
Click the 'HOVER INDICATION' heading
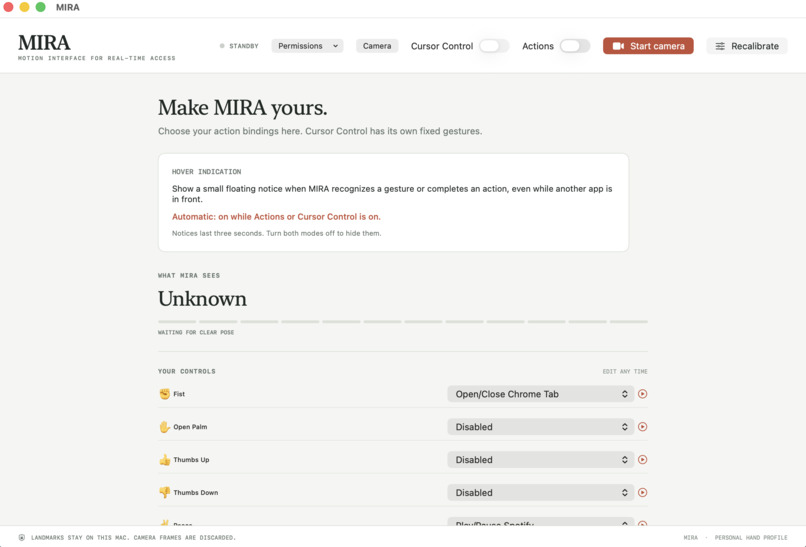pos(206,172)
